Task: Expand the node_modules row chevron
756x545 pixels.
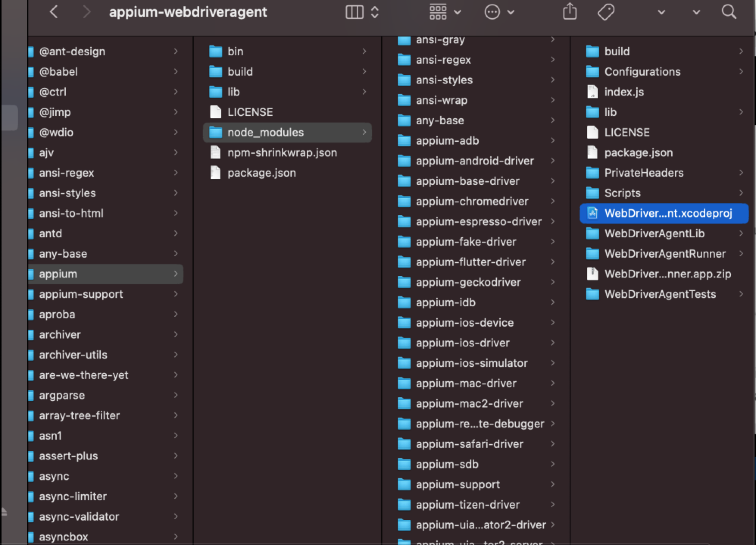Action: click(364, 132)
